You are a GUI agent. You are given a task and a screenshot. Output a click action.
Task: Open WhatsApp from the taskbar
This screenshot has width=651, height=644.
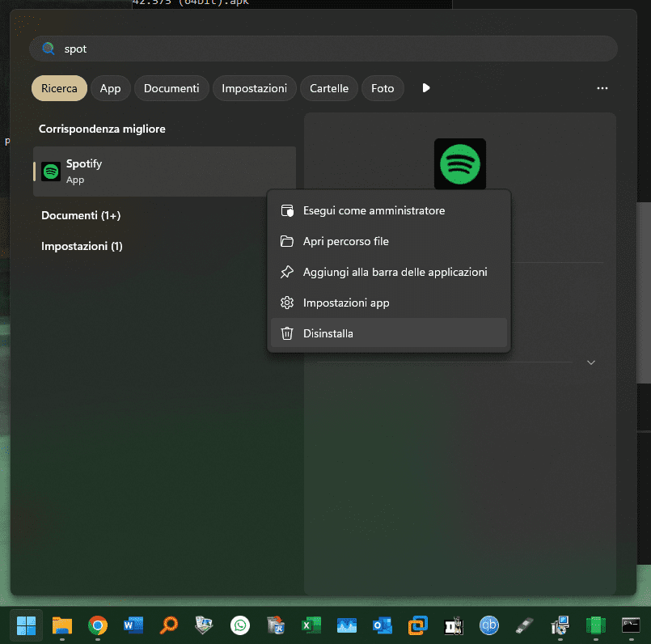tap(240, 625)
